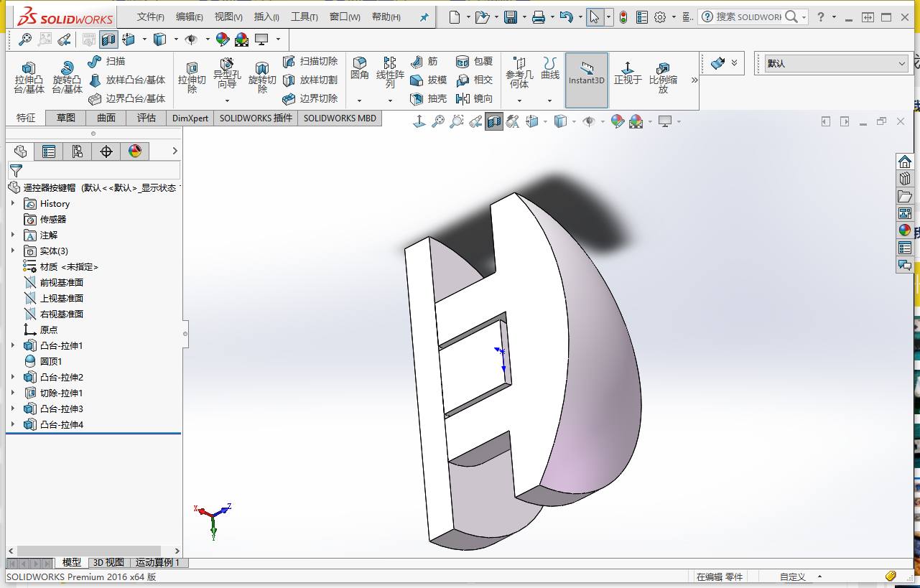
Task: Expand the 凸台-拉伸1 feature
Action: (12, 346)
